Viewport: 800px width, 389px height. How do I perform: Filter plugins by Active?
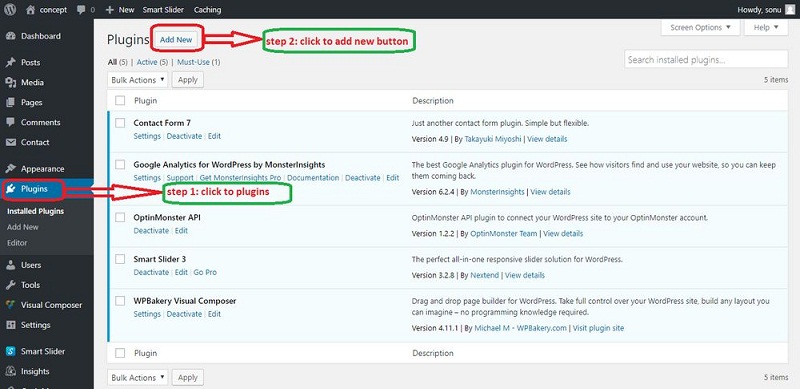coord(146,62)
